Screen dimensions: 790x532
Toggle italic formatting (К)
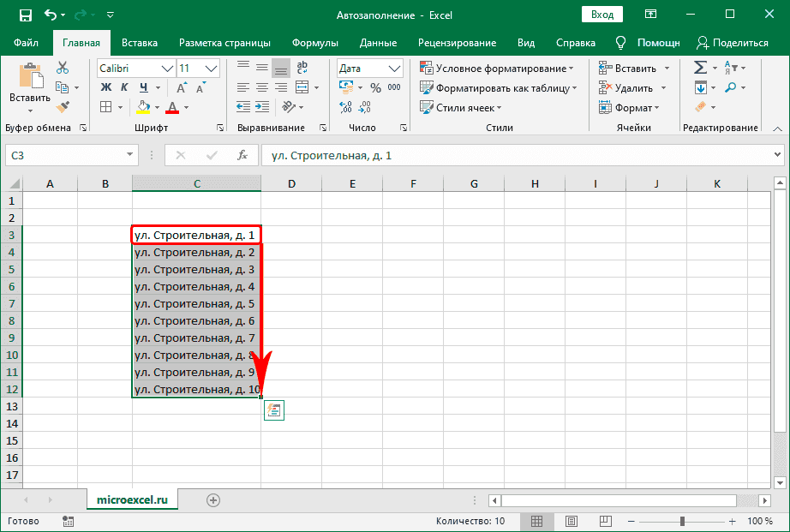125,87
